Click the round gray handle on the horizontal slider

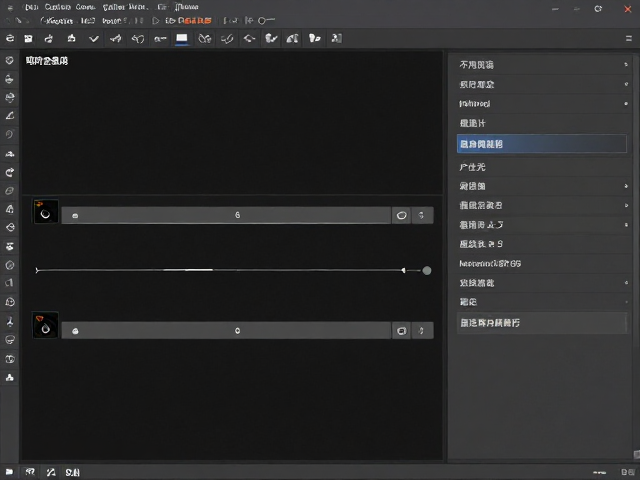[x=427, y=270]
